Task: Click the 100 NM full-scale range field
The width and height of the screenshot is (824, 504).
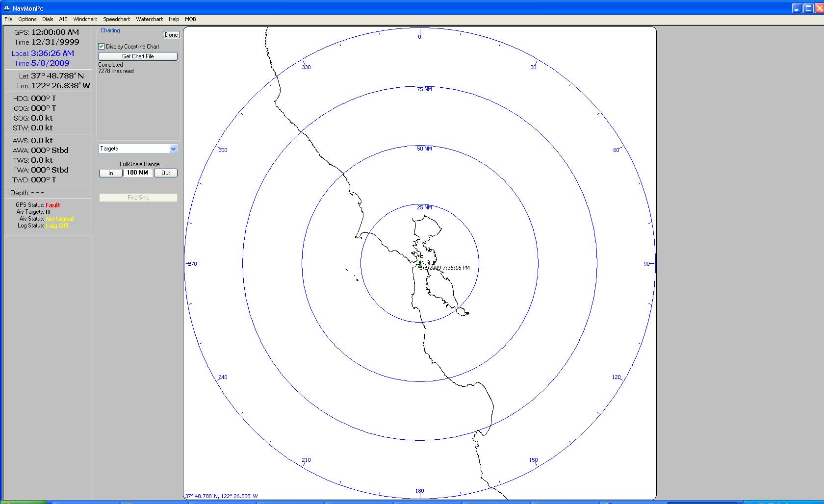Action: (137, 173)
